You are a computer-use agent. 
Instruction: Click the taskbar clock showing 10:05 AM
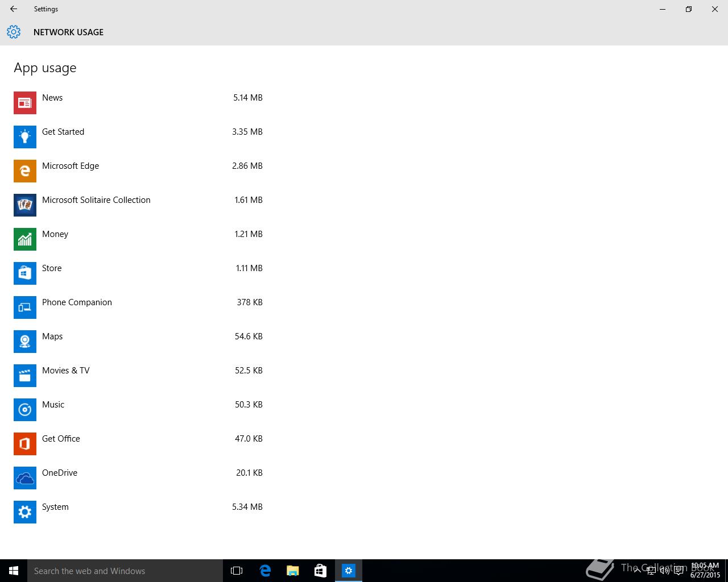point(705,570)
